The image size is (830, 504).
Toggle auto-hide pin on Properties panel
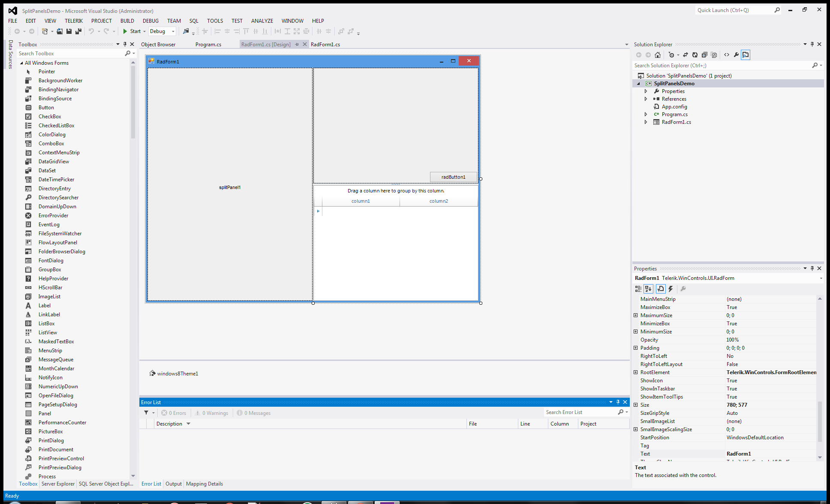tap(812, 268)
